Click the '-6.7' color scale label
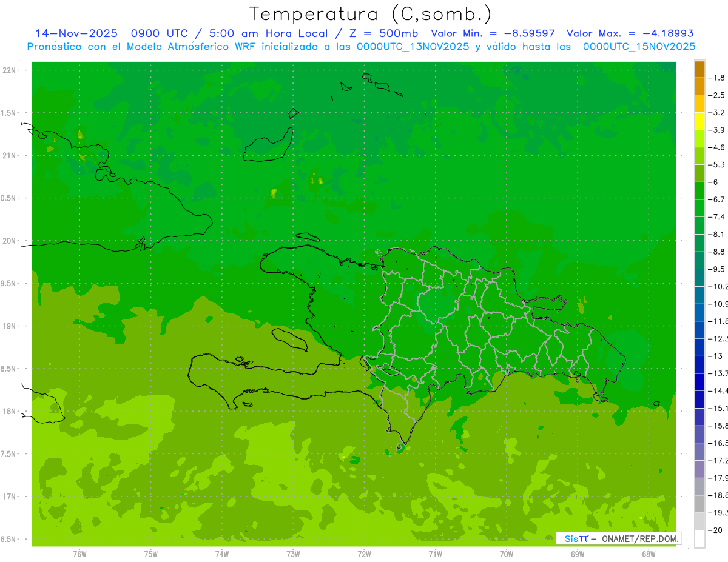 point(716,199)
